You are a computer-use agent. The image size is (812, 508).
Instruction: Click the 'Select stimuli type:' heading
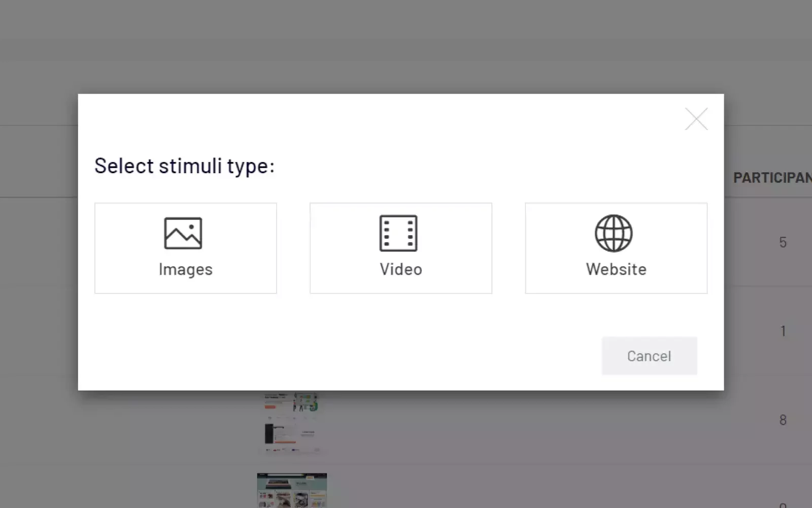[x=184, y=166]
